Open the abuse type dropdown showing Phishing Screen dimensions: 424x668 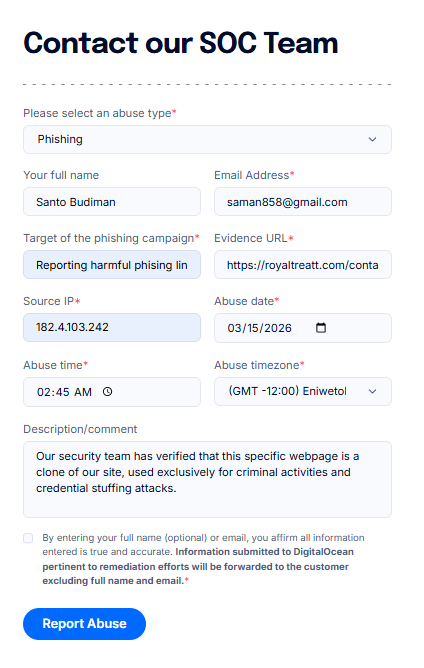point(207,139)
